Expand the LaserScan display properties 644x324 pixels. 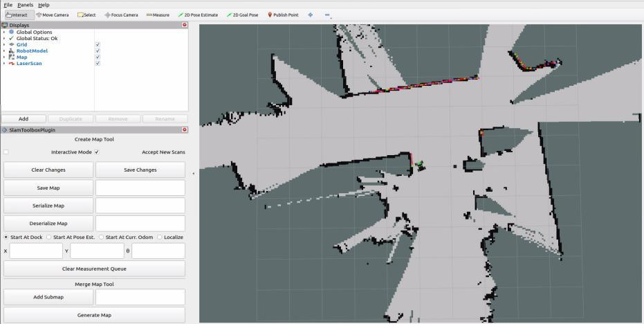pyautogui.click(x=4, y=63)
